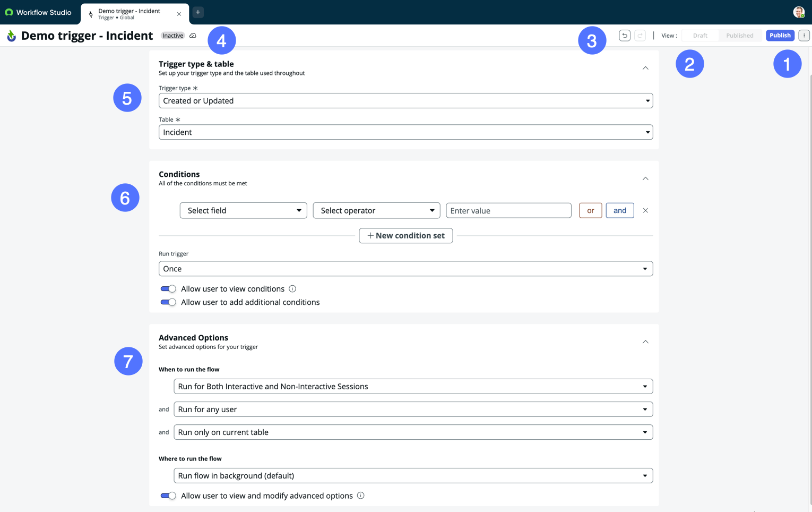Toggle Allow user to view and modify advanced options
Image resolution: width=812 pixels, height=512 pixels.
click(168, 496)
